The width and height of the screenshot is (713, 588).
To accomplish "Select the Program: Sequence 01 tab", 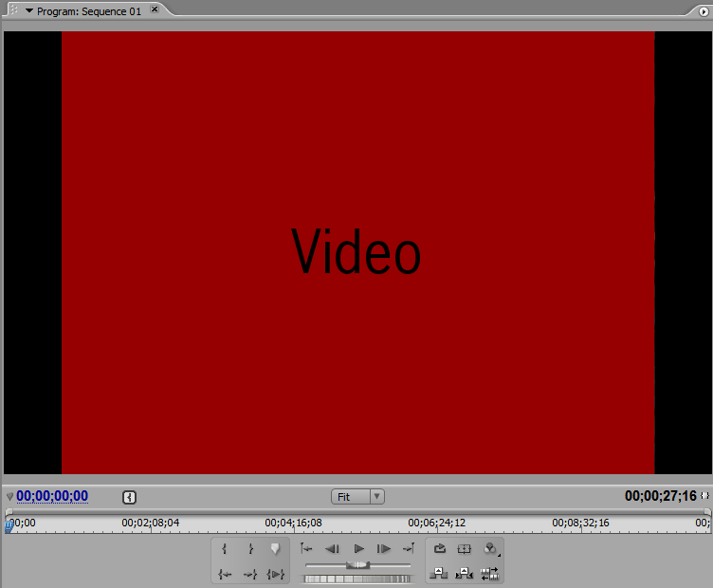I will click(x=89, y=11).
